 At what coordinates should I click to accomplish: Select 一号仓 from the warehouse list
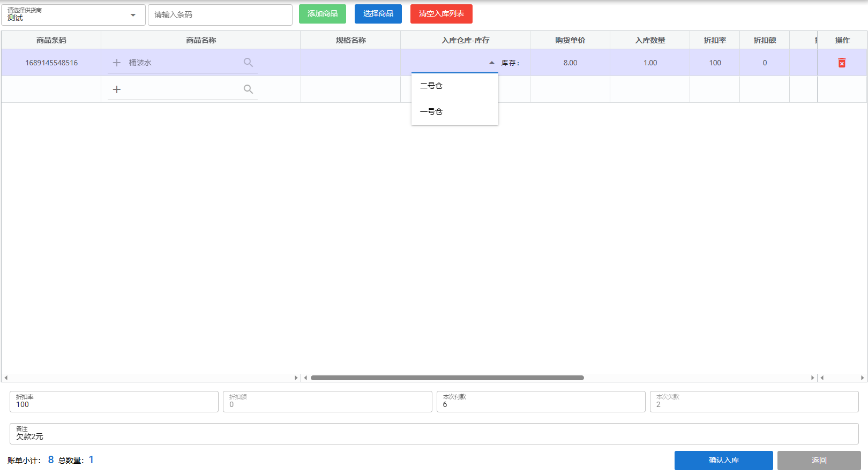click(x=455, y=111)
